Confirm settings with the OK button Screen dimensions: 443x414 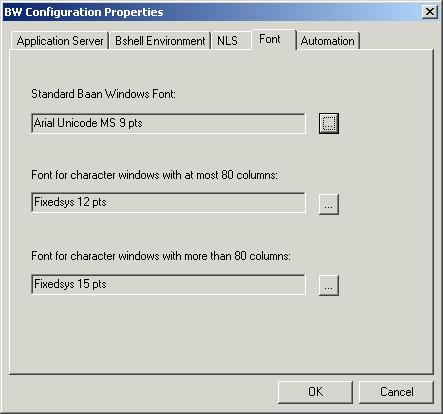[315, 392]
